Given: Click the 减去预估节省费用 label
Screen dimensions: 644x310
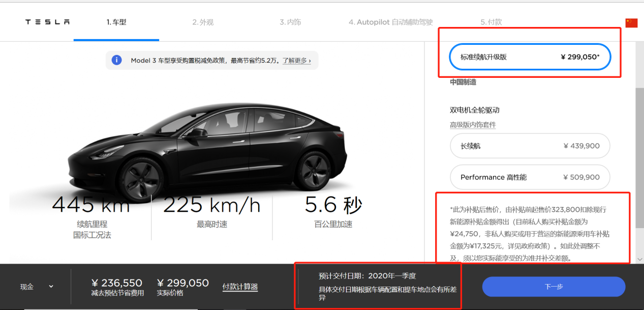Looking at the screenshot, I should pos(117,293).
